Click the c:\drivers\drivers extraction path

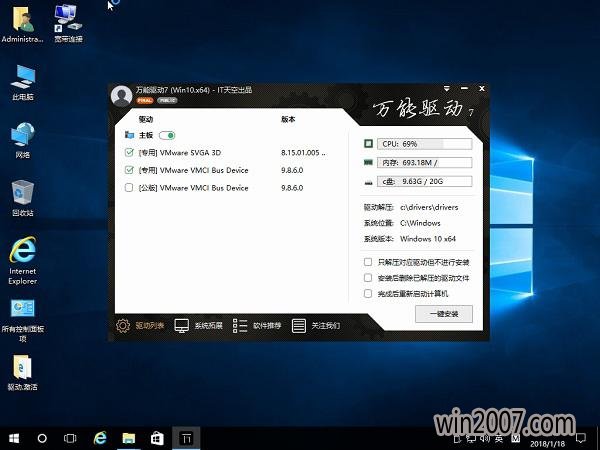click(429, 207)
